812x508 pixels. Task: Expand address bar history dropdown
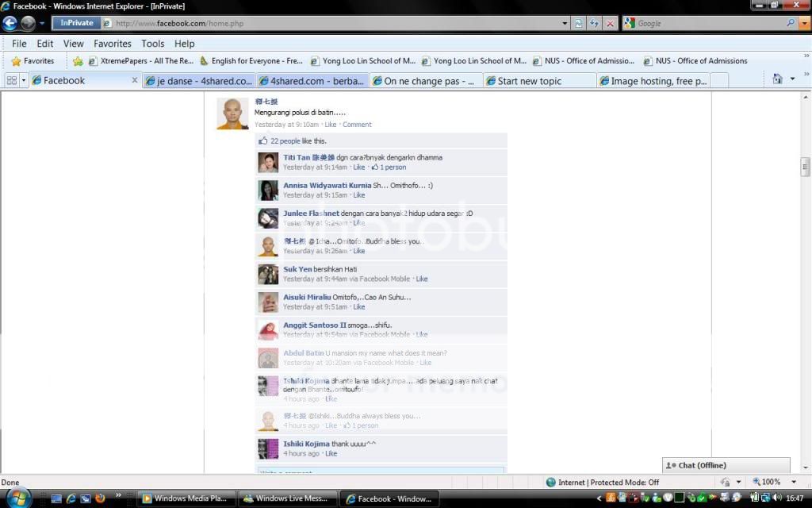[565, 24]
